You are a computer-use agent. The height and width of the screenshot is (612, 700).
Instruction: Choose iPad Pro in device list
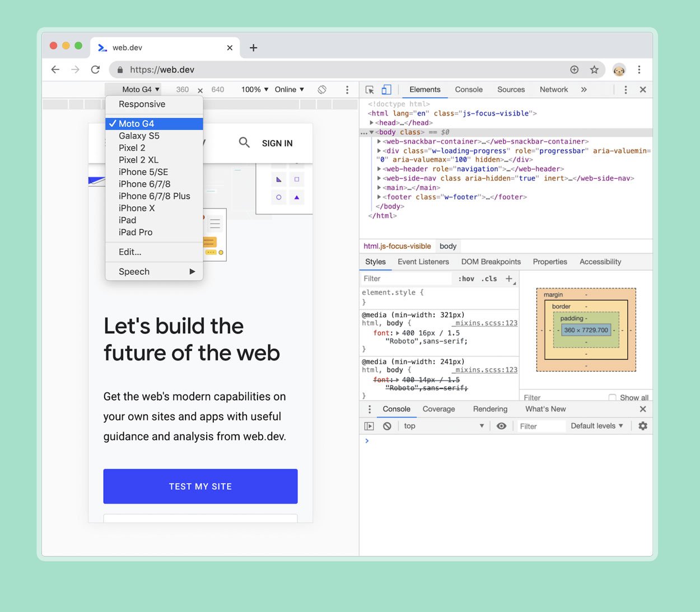click(154, 232)
